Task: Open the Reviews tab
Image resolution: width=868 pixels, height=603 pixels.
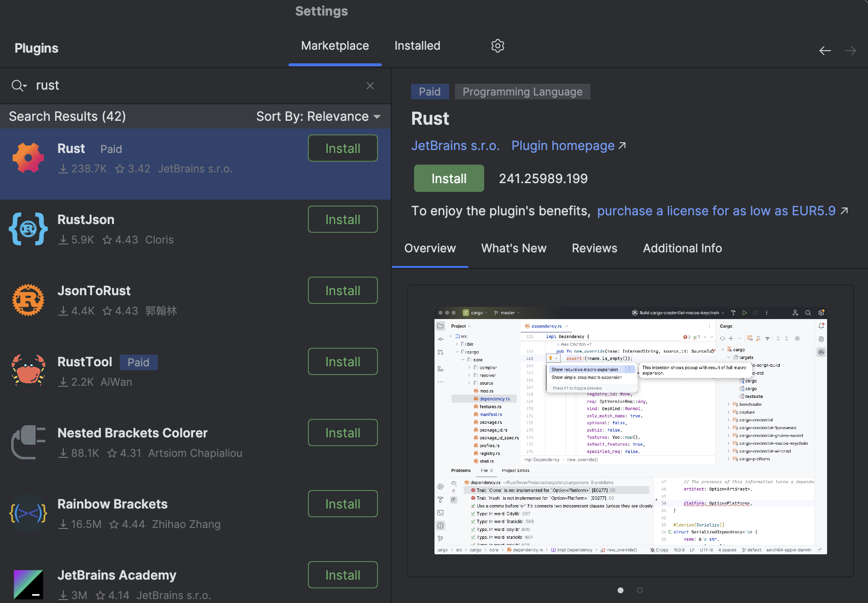Action: coord(594,248)
